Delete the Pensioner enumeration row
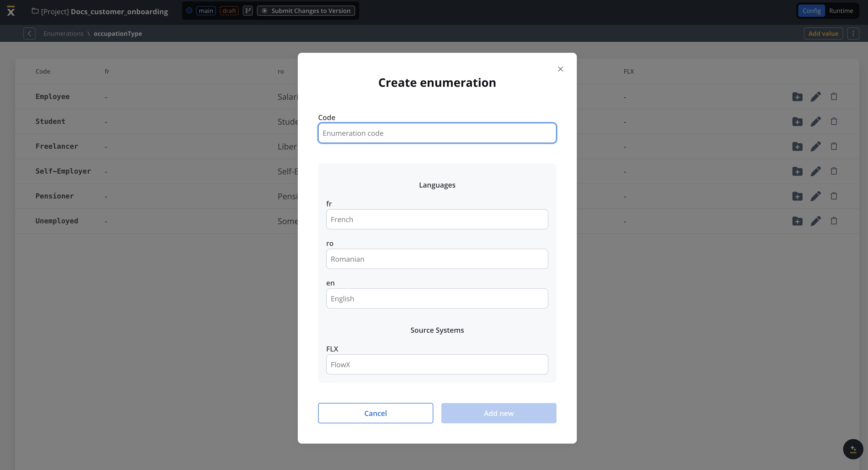868x470 pixels. click(x=834, y=196)
